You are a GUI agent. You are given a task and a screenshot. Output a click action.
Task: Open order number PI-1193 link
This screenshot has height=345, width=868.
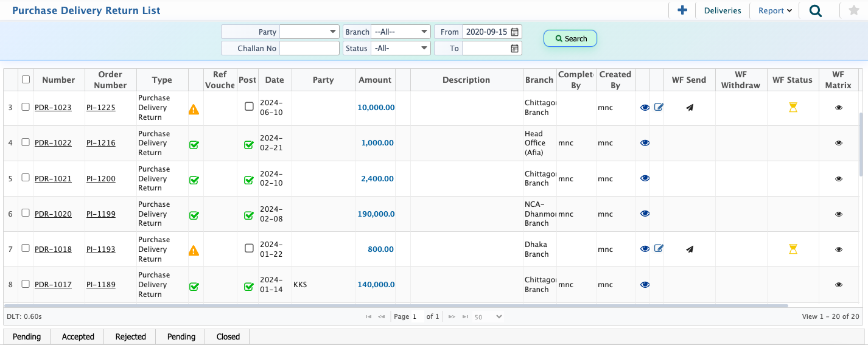click(101, 249)
